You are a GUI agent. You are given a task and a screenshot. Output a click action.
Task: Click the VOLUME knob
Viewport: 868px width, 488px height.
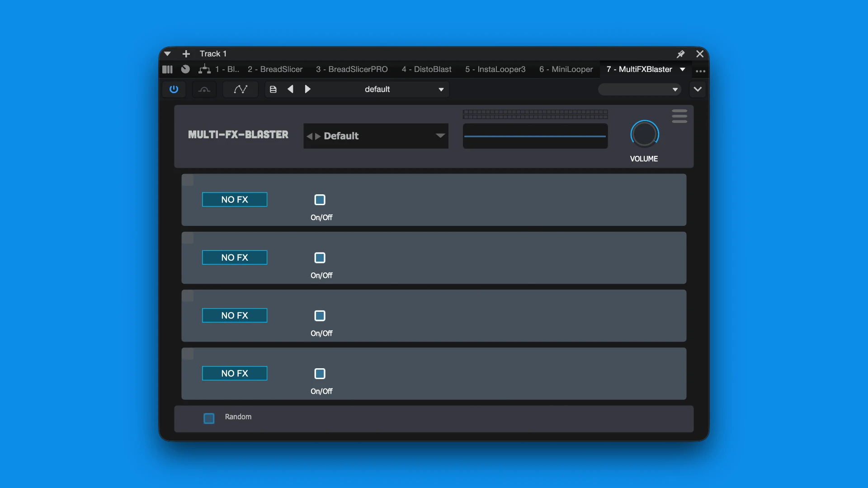[x=645, y=134]
